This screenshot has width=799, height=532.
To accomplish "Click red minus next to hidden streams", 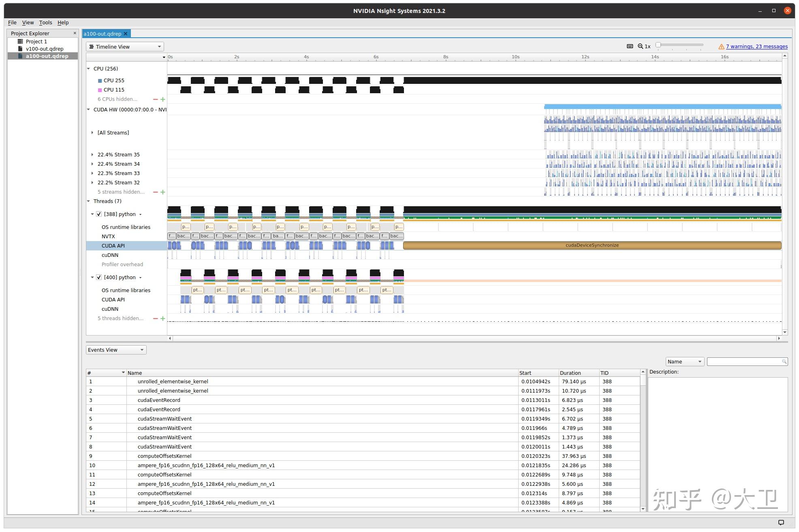I will coord(155,192).
